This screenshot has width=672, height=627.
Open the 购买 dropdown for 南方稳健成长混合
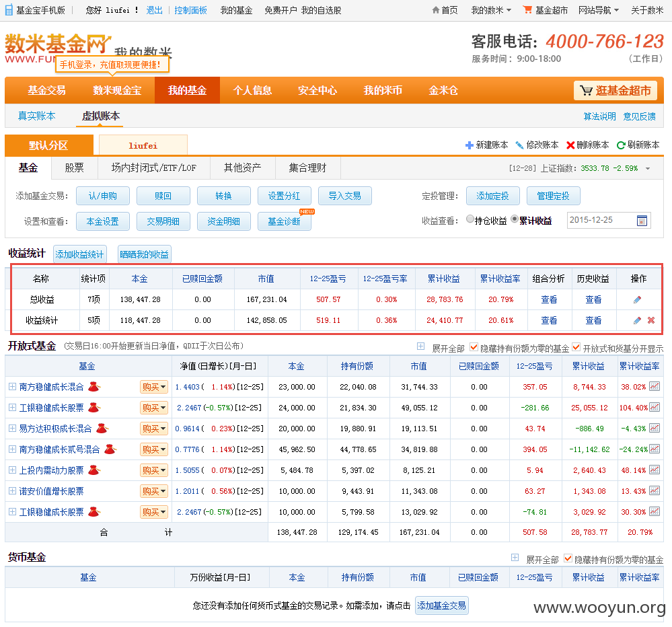click(154, 387)
